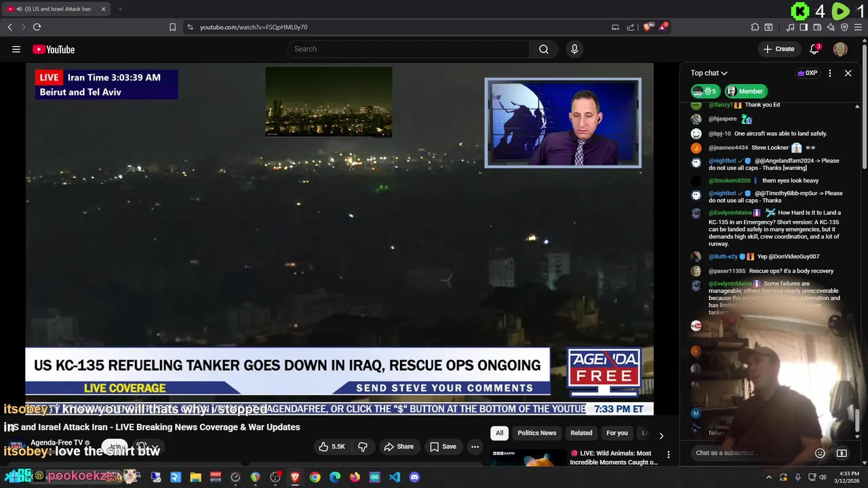Click the Create button
This screenshot has width=868, height=488.
click(x=778, y=49)
